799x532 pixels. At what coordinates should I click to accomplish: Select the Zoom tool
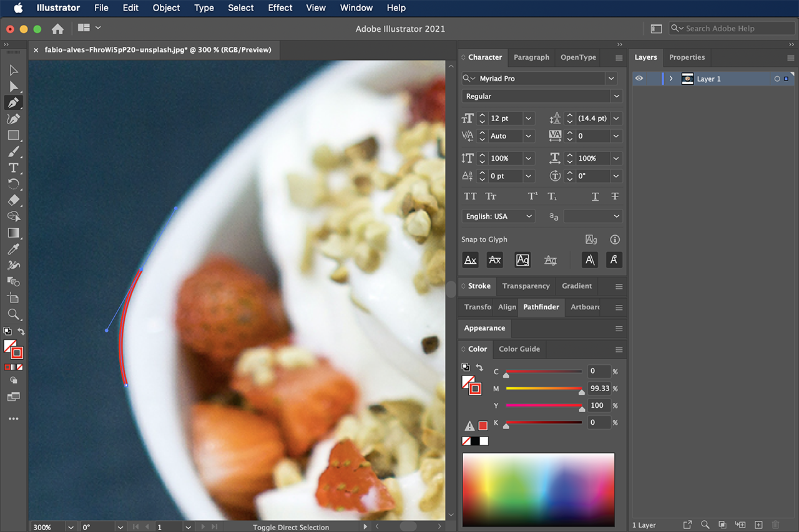tap(14, 314)
